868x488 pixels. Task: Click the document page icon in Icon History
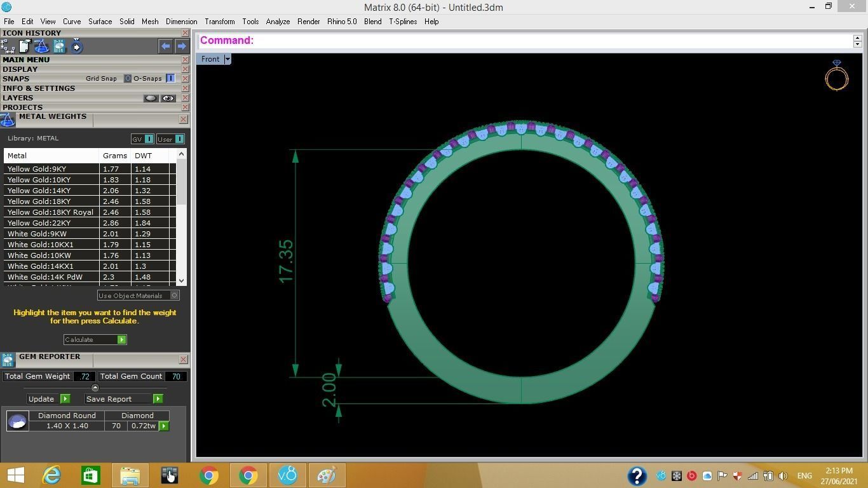(25, 46)
